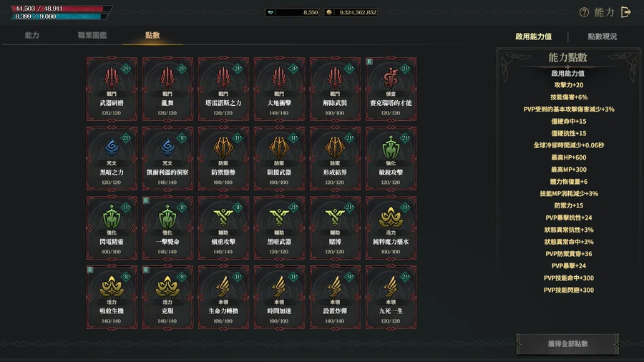Show the 啟用能力值 panel tab

(534, 36)
